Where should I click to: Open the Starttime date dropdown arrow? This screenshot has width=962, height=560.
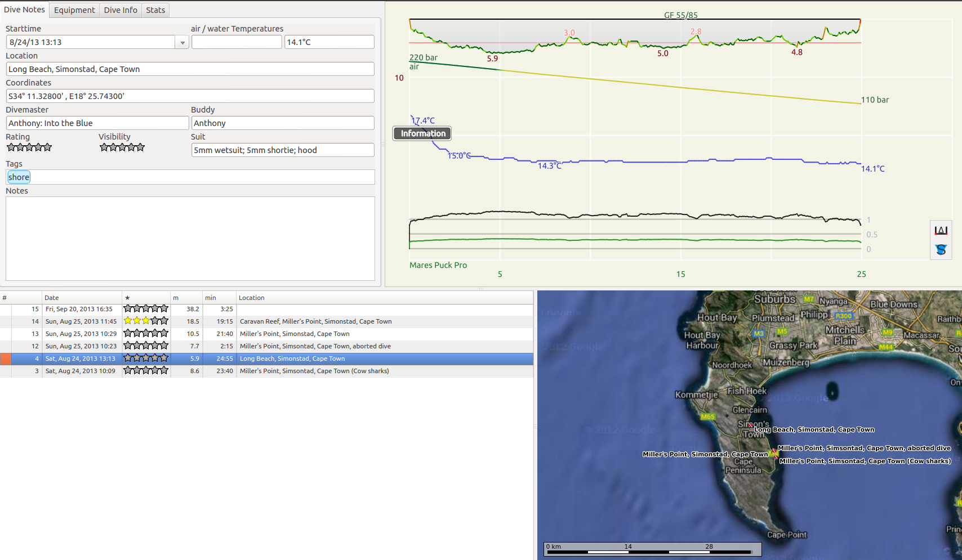point(182,43)
